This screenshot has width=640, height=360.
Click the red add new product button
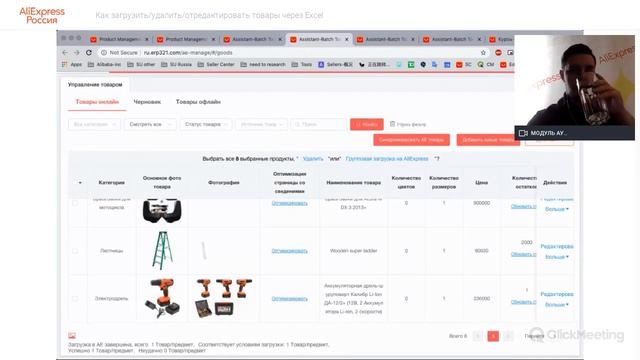487,140
